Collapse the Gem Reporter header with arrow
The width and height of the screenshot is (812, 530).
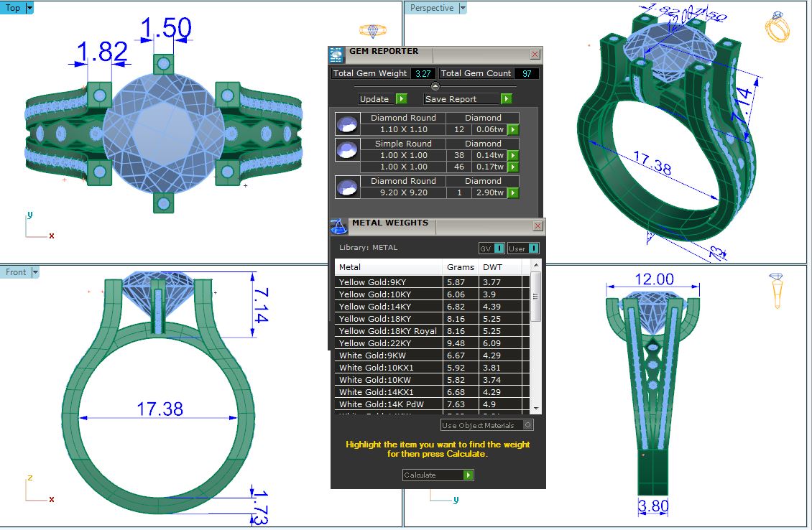[435, 85]
